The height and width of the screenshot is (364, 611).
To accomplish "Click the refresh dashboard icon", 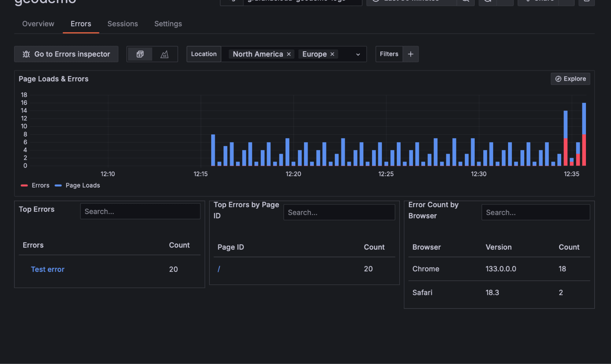I will tap(487, 2).
